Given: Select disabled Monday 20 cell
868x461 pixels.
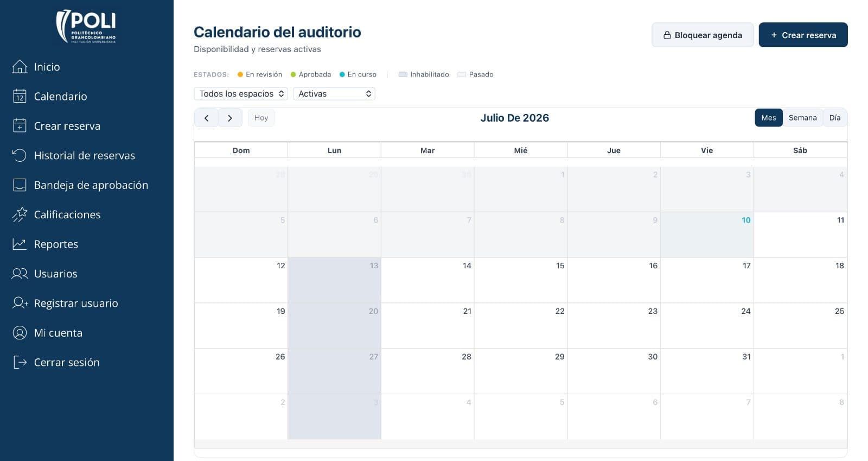Looking at the screenshot, I should (x=334, y=326).
